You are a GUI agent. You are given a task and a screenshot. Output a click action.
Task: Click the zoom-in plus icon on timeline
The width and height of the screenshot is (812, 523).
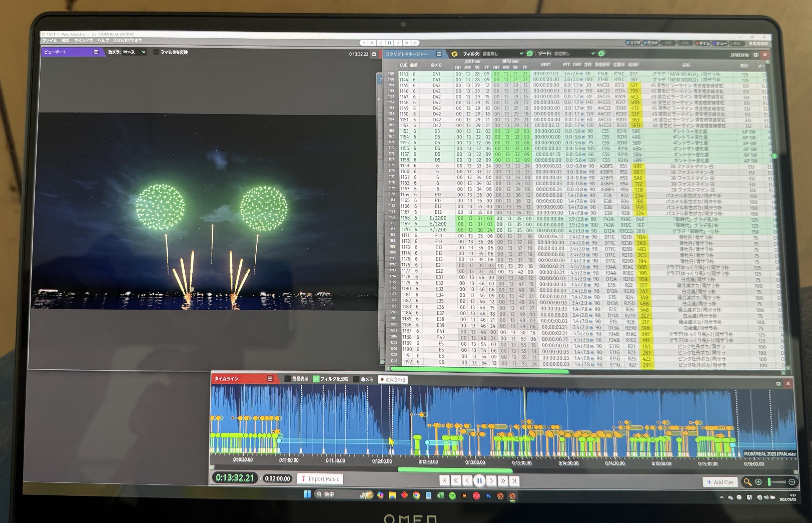758,482
